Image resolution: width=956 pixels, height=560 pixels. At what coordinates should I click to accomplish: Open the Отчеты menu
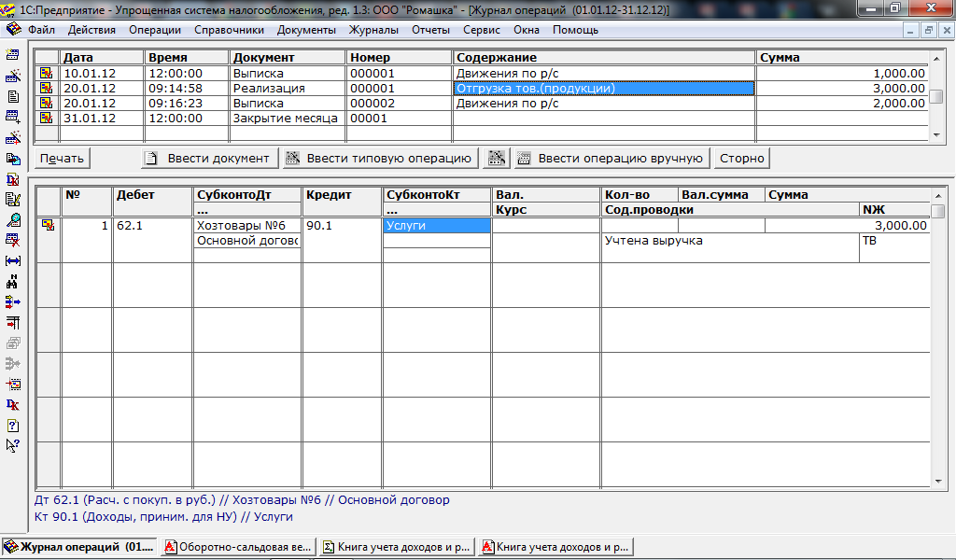pyautogui.click(x=430, y=30)
